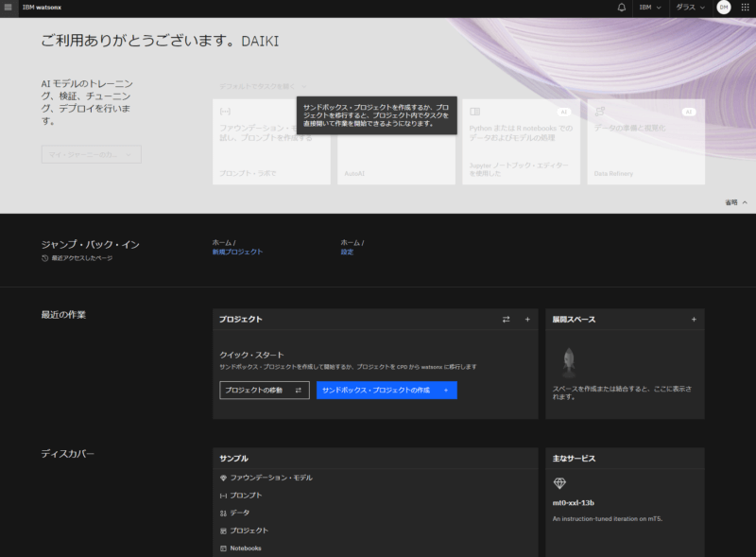Click the migrate icon in プロジェクト header
756x557 pixels.
pyautogui.click(x=506, y=320)
